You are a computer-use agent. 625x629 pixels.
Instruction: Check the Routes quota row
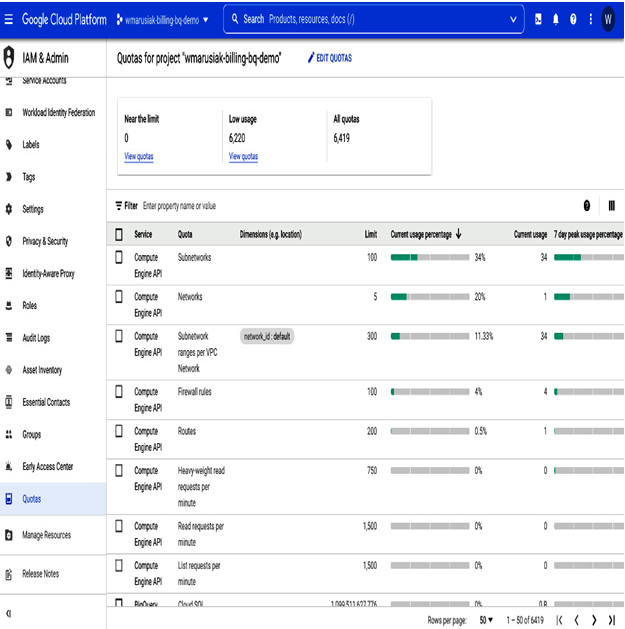[x=119, y=431]
